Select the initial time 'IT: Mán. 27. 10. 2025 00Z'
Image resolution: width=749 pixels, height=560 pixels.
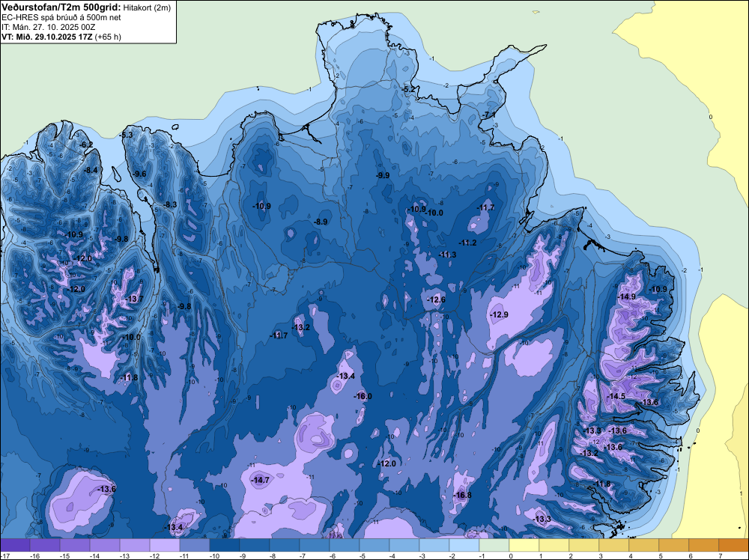pyautogui.click(x=48, y=27)
